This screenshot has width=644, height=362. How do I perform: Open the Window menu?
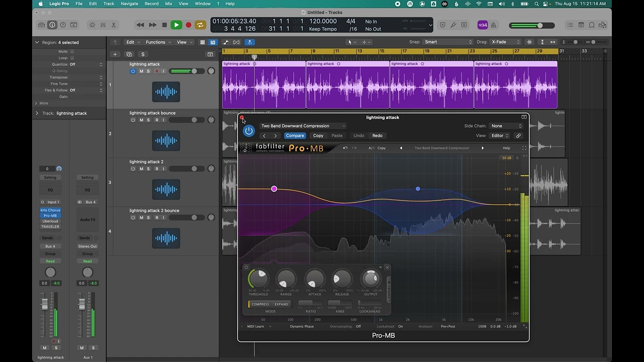(x=203, y=4)
